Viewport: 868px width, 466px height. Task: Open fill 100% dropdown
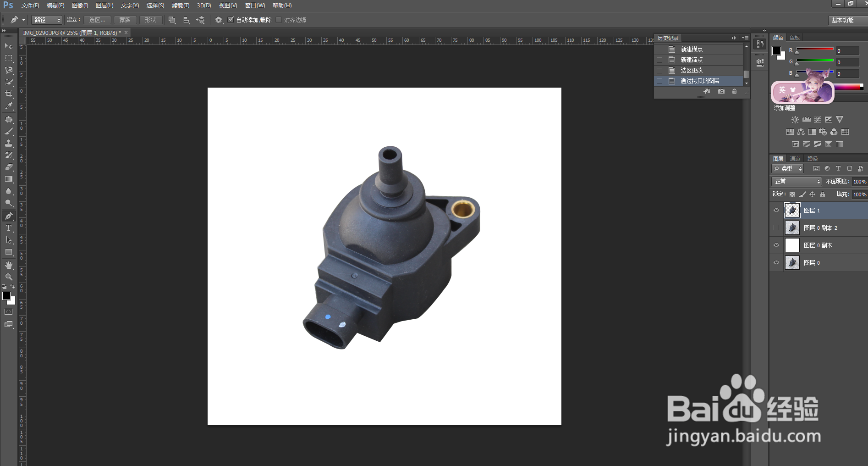[x=860, y=194]
